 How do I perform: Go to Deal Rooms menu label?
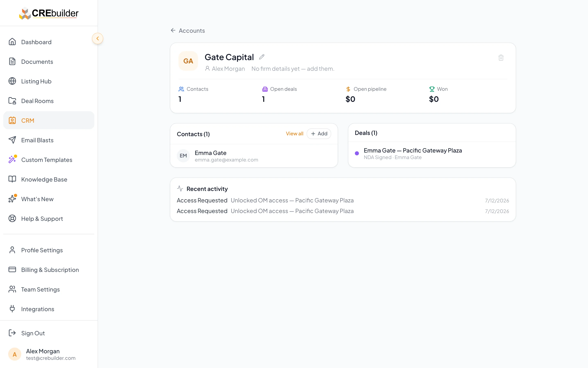pos(37,101)
